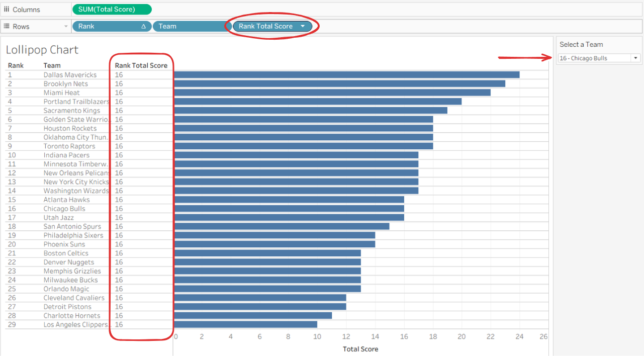Select the Denver Nuggets row label

click(x=69, y=262)
